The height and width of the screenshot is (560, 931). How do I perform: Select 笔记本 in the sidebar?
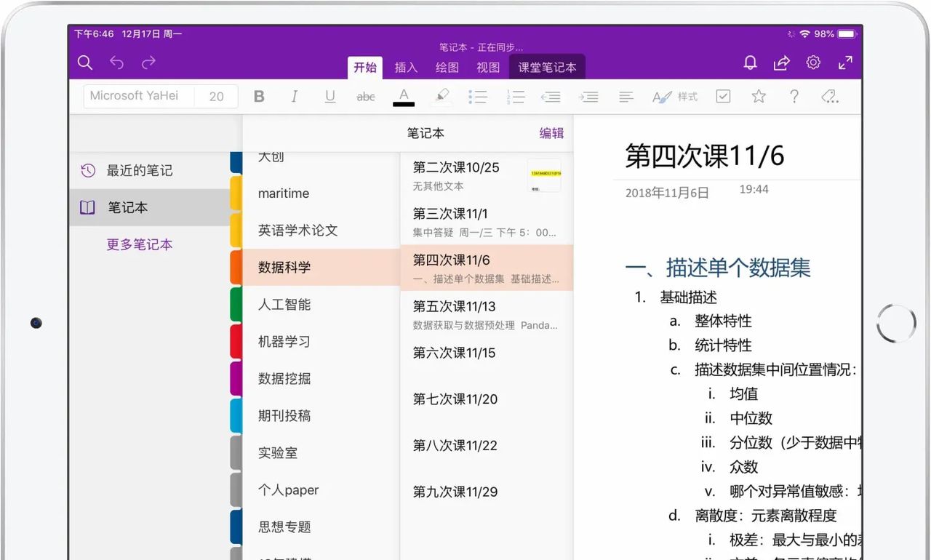point(150,207)
